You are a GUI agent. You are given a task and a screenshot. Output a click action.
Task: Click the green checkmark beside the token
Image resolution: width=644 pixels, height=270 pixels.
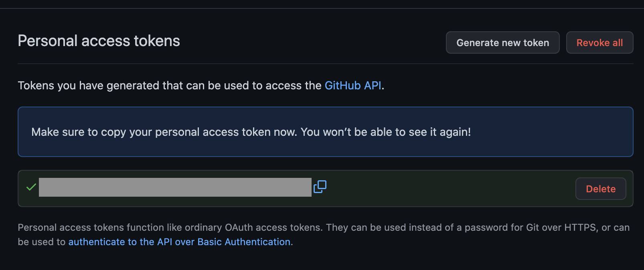click(x=30, y=187)
